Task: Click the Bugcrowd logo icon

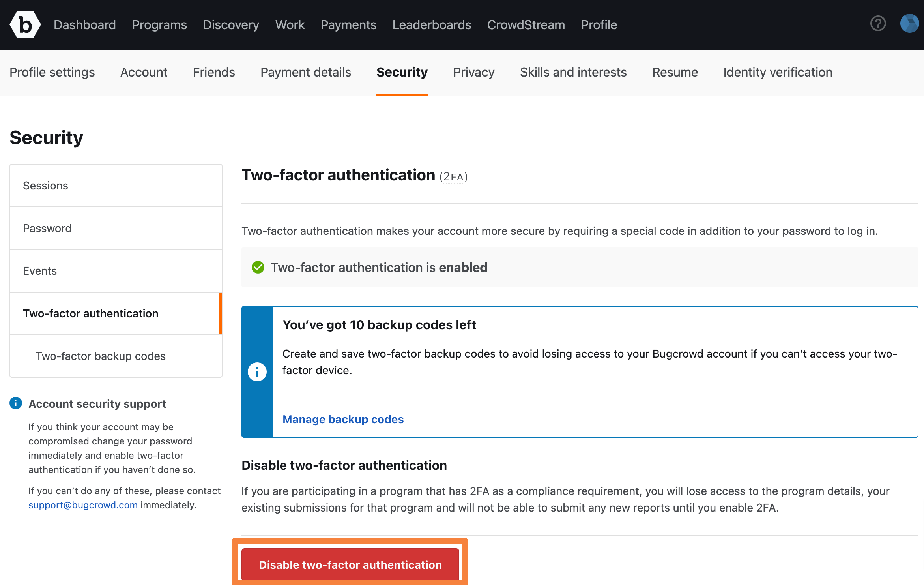Action: [25, 24]
